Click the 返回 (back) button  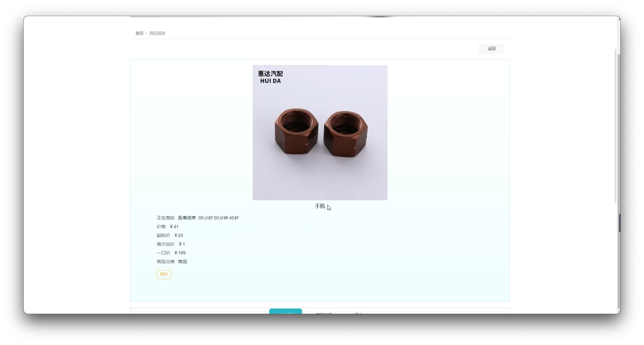click(491, 48)
